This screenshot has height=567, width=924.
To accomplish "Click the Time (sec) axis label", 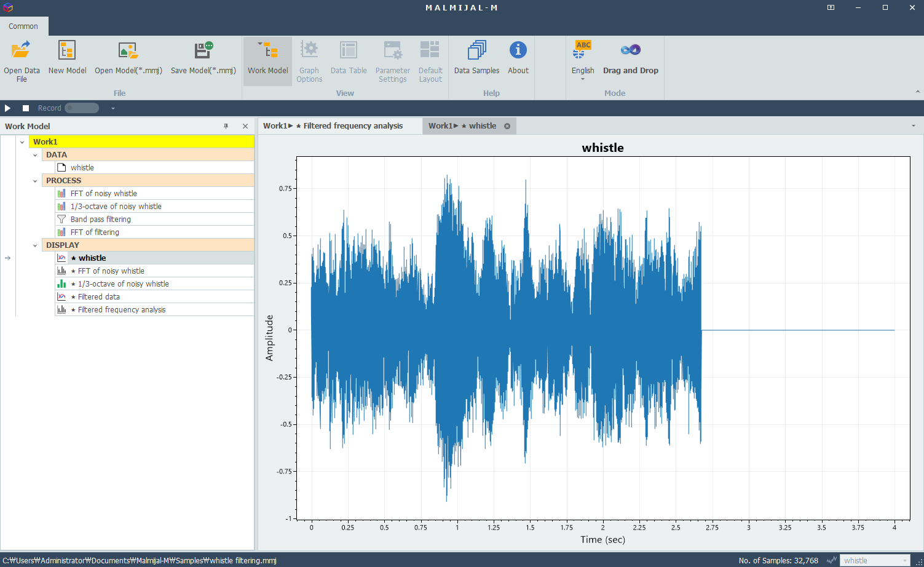I will tap(602, 539).
